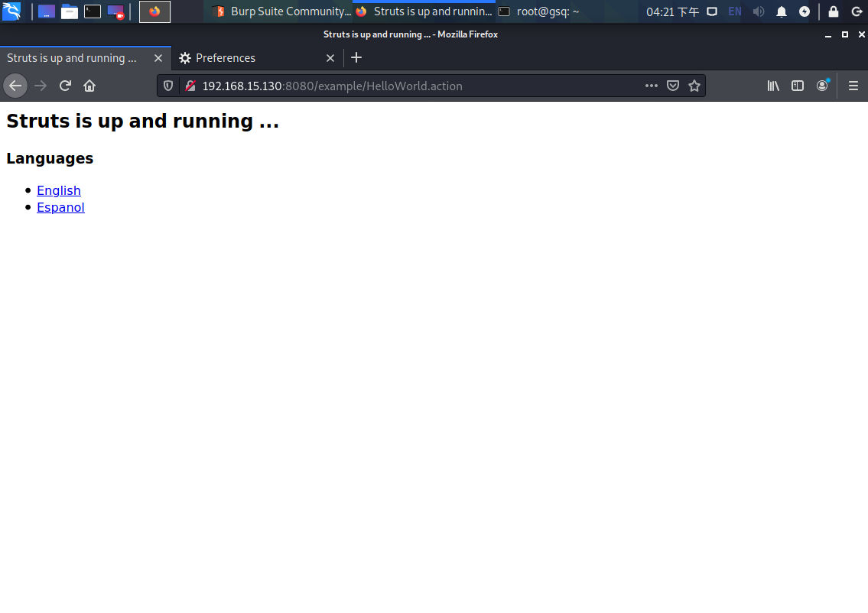Switch to the Preferences tab
Viewport: 868px width, 613px height.
(x=225, y=57)
